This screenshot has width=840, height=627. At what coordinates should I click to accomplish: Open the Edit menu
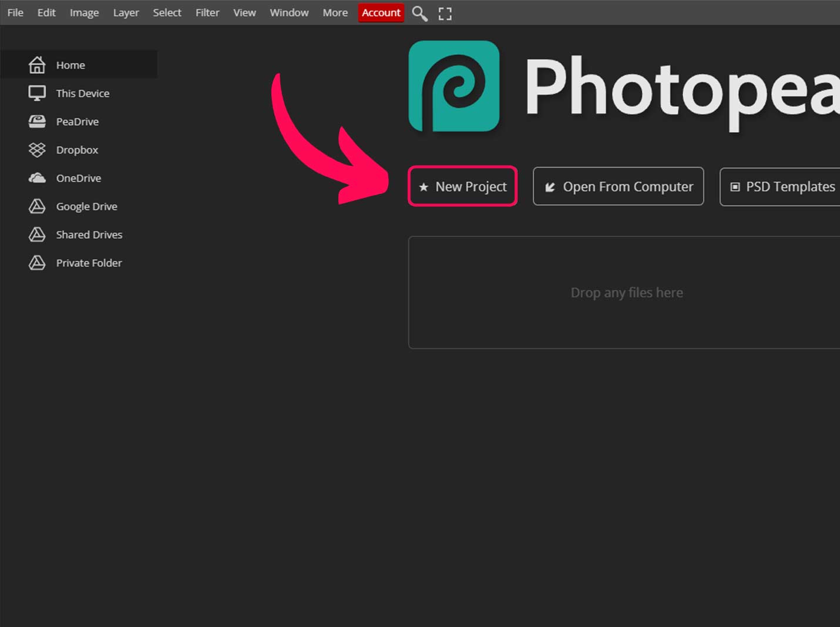[x=46, y=12]
